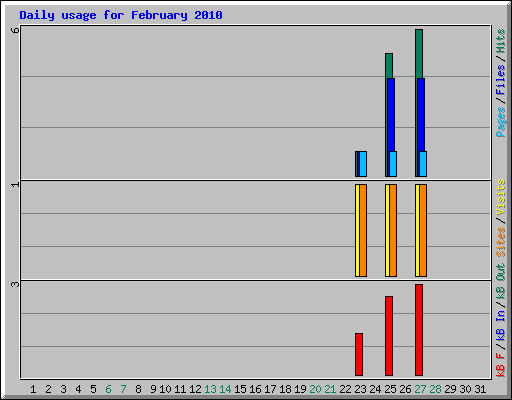Select the red kB F bar for day 27
Screen dimensions: 512x400
[419, 330]
